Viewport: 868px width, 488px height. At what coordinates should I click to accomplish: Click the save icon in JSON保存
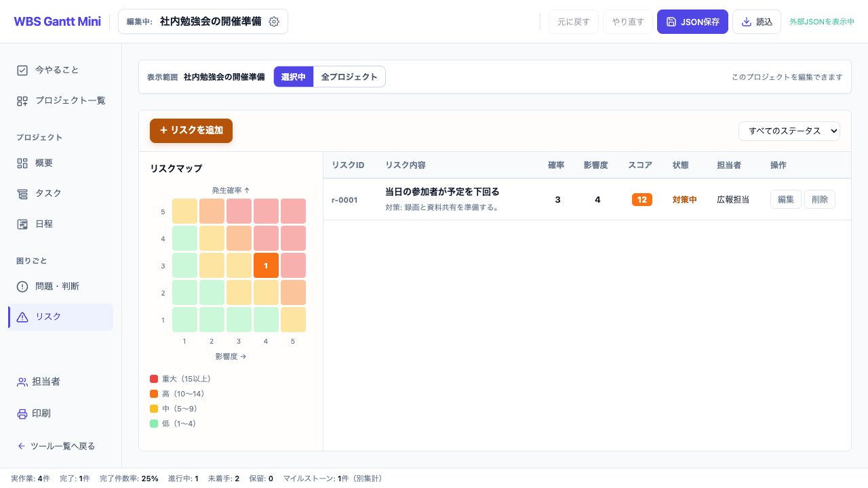(x=671, y=22)
